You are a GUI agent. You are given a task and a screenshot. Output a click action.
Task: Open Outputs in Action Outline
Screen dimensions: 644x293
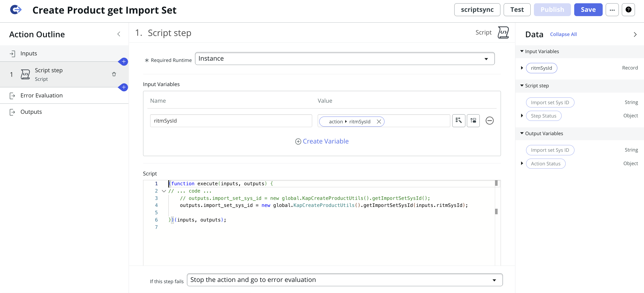coord(64,112)
